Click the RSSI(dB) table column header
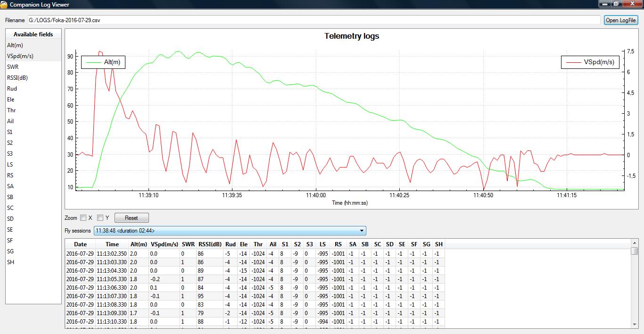The width and height of the screenshot is (644, 334). coord(210,244)
